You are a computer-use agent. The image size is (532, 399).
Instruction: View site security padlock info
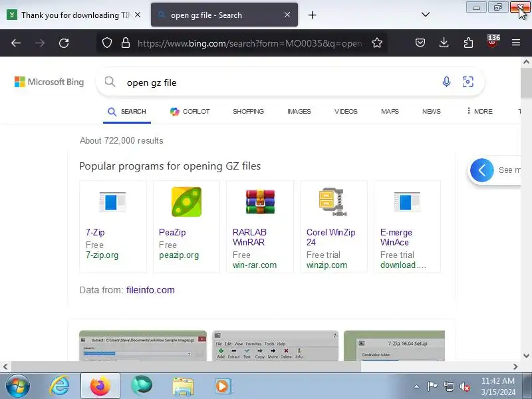126,43
